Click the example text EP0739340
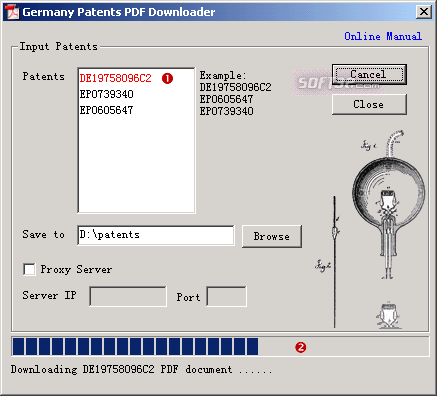Screen dimensions: 437x396 pos(226,111)
